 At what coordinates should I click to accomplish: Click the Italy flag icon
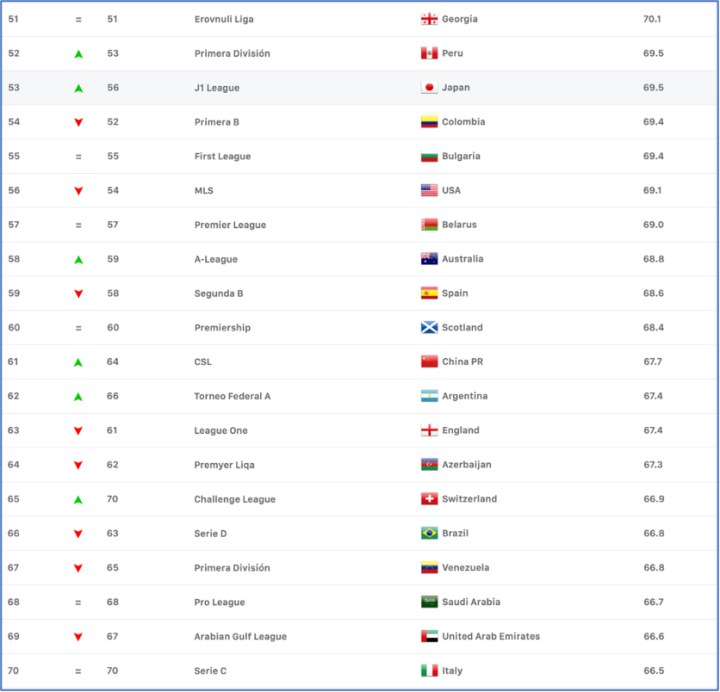pos(429,671)
